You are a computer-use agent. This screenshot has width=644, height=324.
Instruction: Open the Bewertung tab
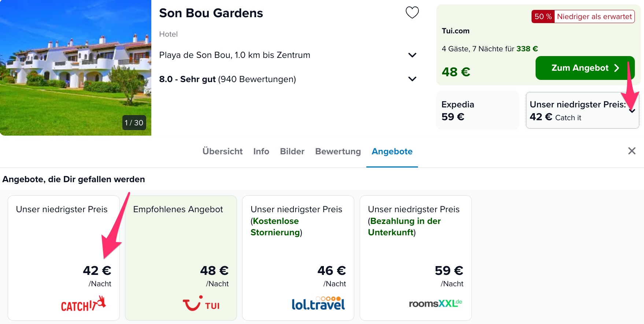pos(338,151)
